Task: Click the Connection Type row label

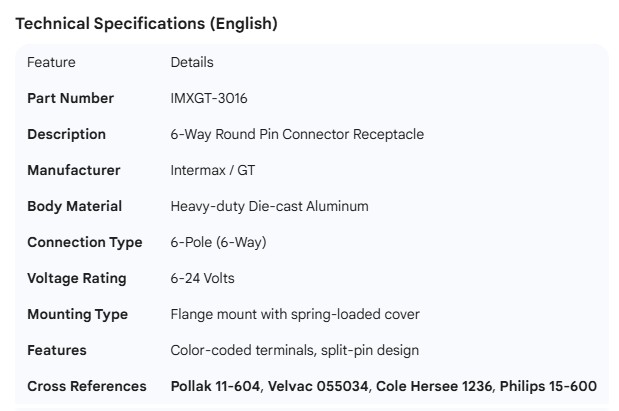Action: 84,242
